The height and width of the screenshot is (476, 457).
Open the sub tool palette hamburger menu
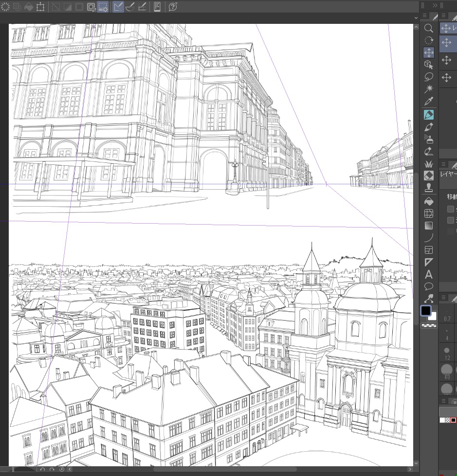coord(444,16)
